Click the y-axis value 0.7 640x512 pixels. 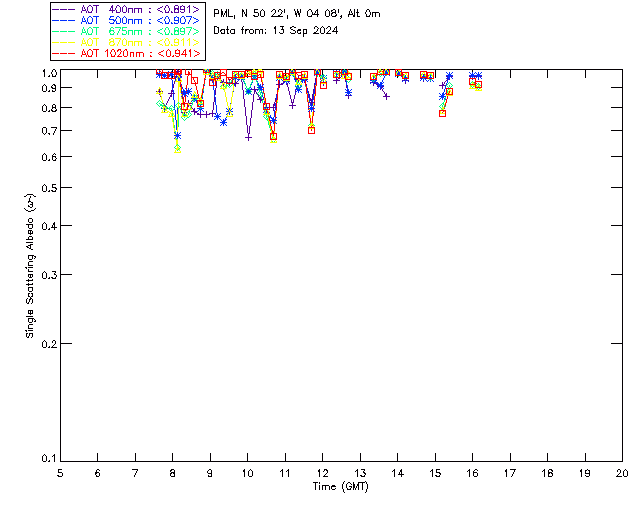pos(49,131)
